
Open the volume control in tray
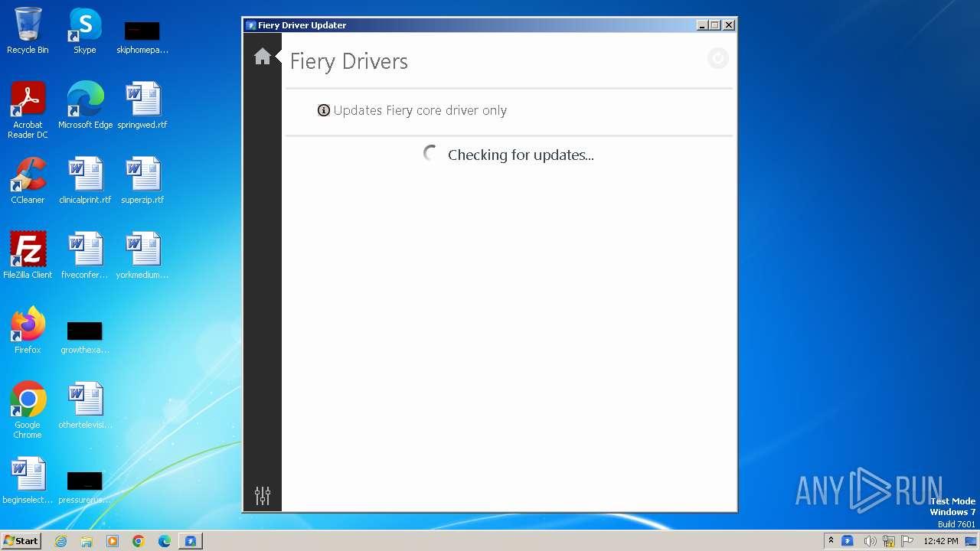870,541
